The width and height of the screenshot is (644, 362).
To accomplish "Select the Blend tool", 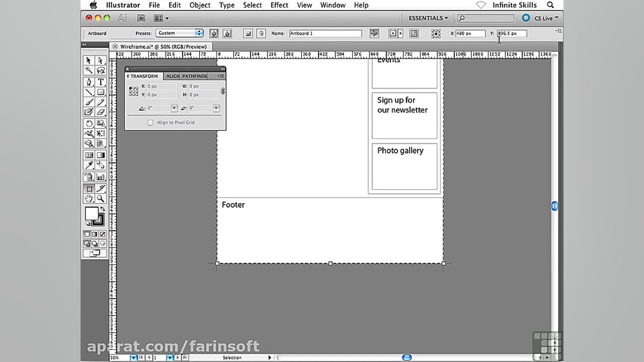I will [x=101, y=165].
